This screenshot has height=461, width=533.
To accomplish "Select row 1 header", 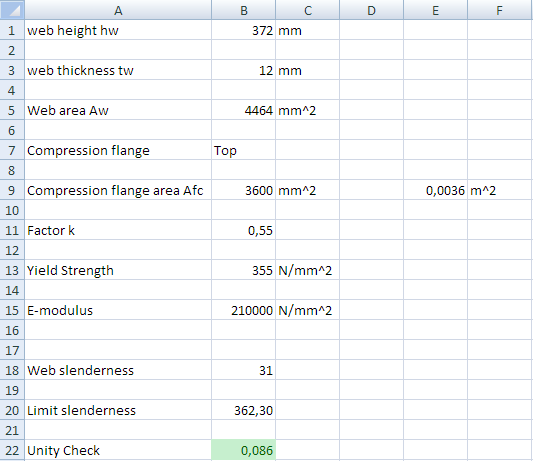I will 12,30.
